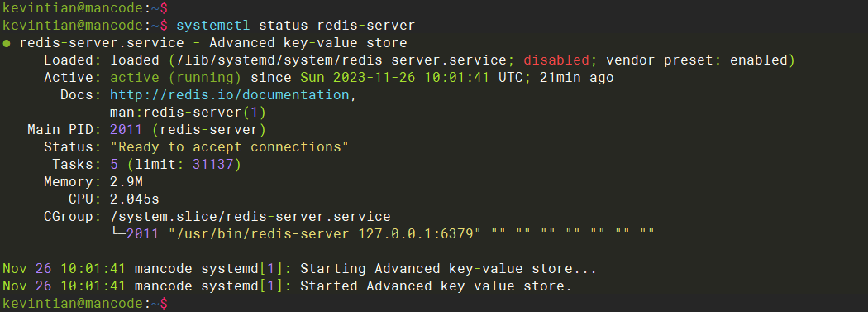Click the red 'disabled' status text

pos(556,60)
